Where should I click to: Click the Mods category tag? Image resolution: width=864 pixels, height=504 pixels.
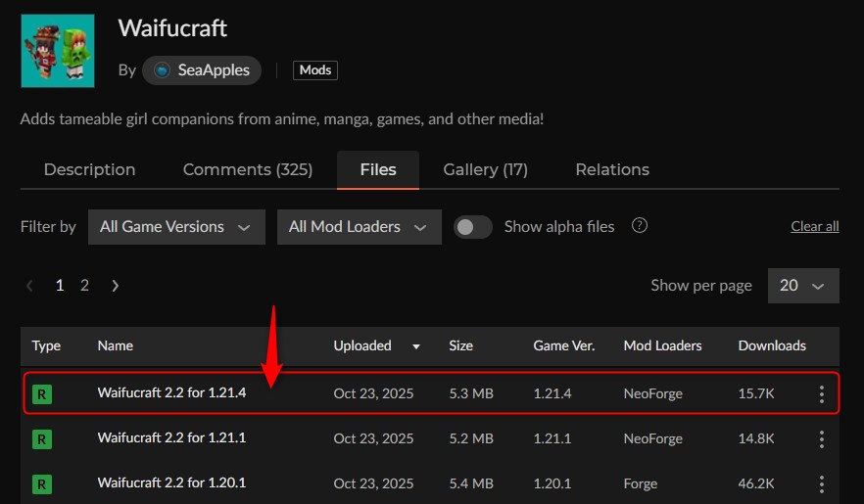(x=315, y=70)
